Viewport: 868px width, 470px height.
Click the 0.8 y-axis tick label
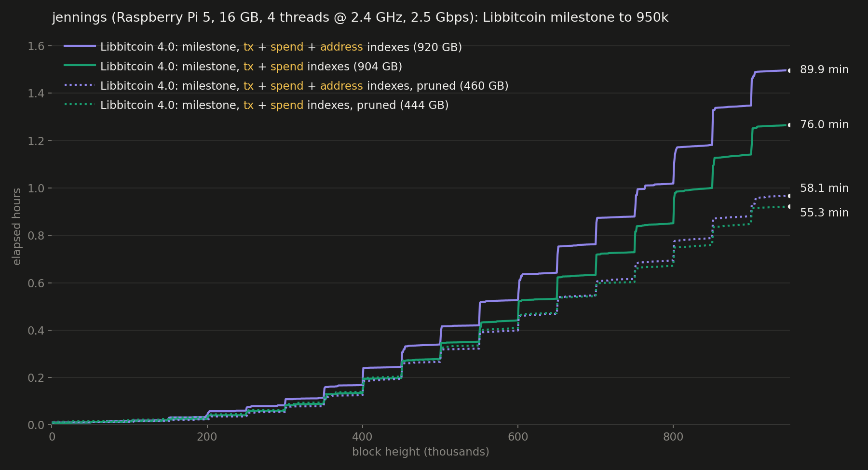click(x=36, y=236)
